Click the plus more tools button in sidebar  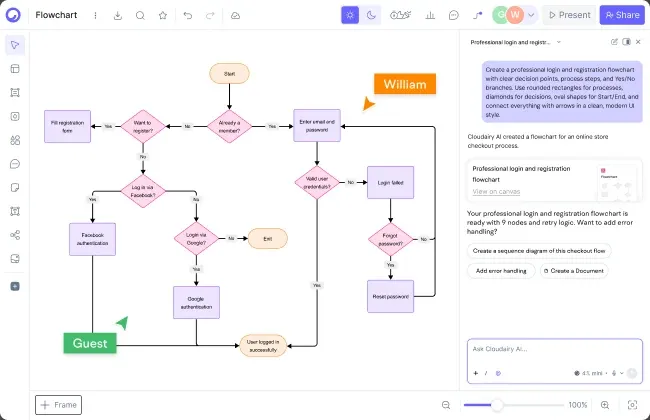tap(15, 286)
